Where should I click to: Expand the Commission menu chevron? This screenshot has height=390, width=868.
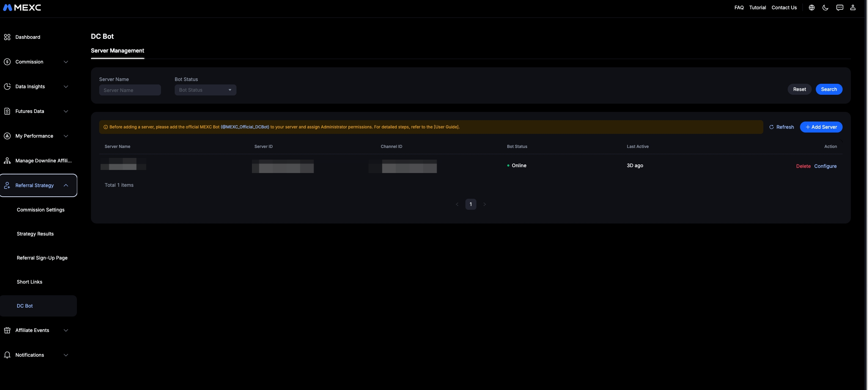(x=66, y=62)
